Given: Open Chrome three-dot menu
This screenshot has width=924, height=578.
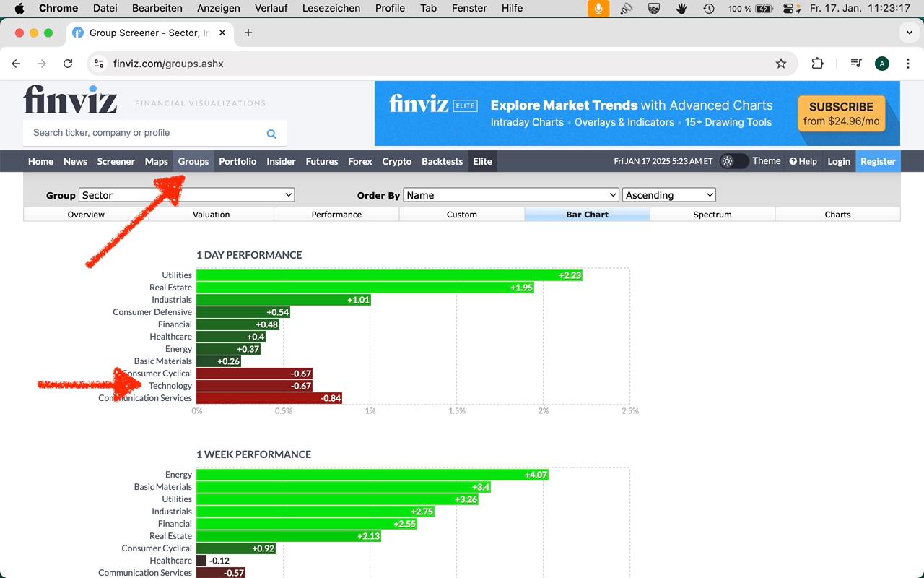Looking at the screenshot, I should (x=907, y=64).
